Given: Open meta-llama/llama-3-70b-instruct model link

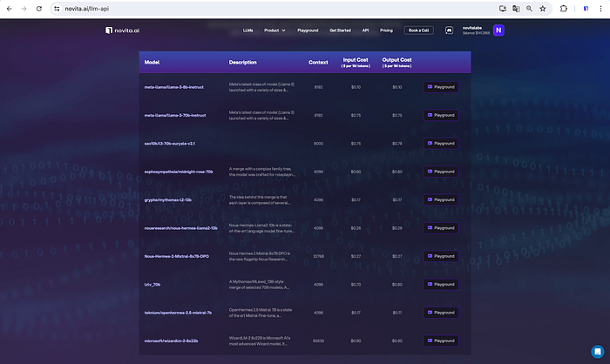Looking at the screenshot, I should [x=175, y=115].
